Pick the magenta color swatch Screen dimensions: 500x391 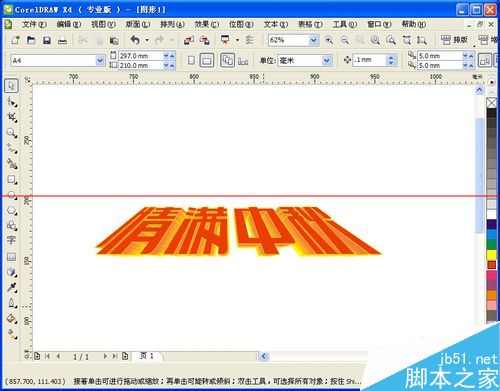coord(491,275)
